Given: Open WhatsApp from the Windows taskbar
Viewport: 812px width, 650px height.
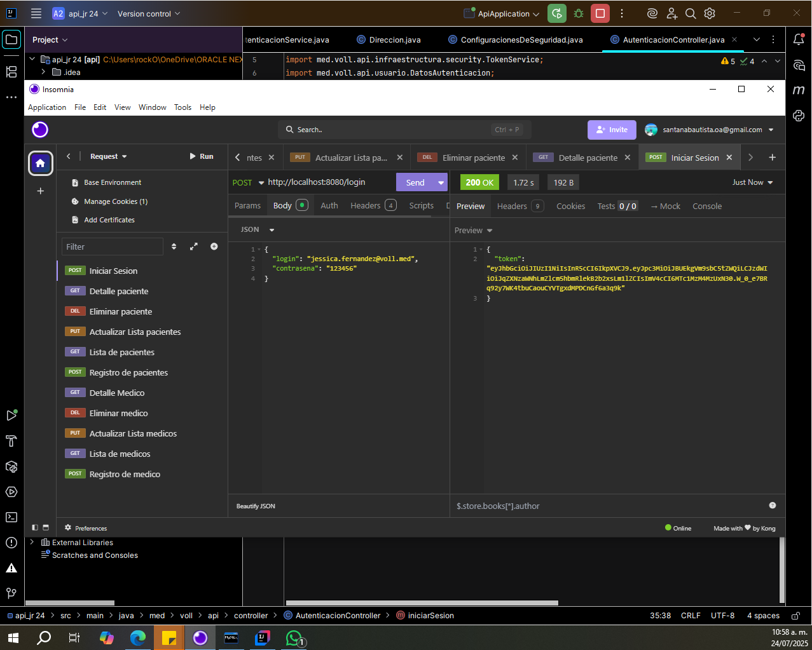Looking at the screenshot, I should pyautogui.click(x=294, y=638).
